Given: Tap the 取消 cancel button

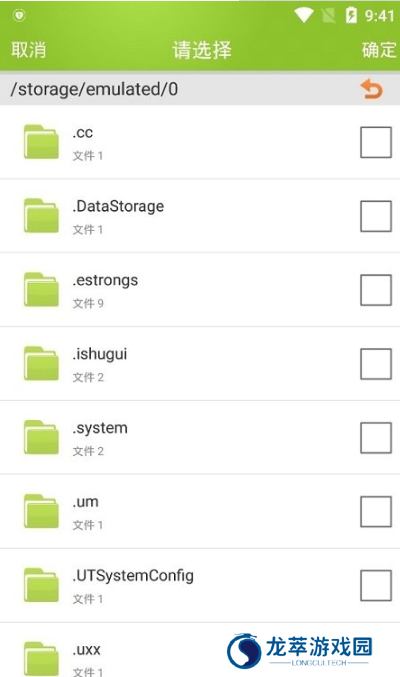Looking at the screenshot, I should (29, 50).
